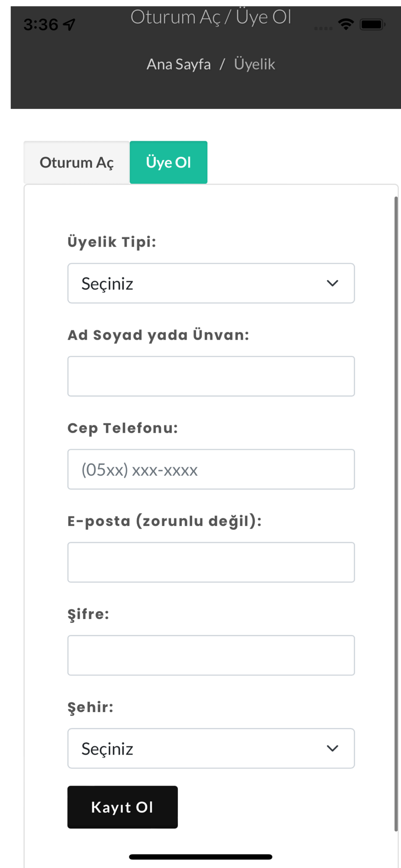Expand the Şehir city dropdown

coord(211,749)
